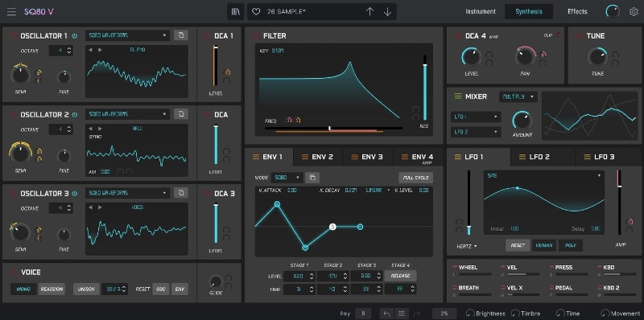This screenshot has width=644, height=320.
Task: Like preset with the heart icon
Action: click(256, 12)
